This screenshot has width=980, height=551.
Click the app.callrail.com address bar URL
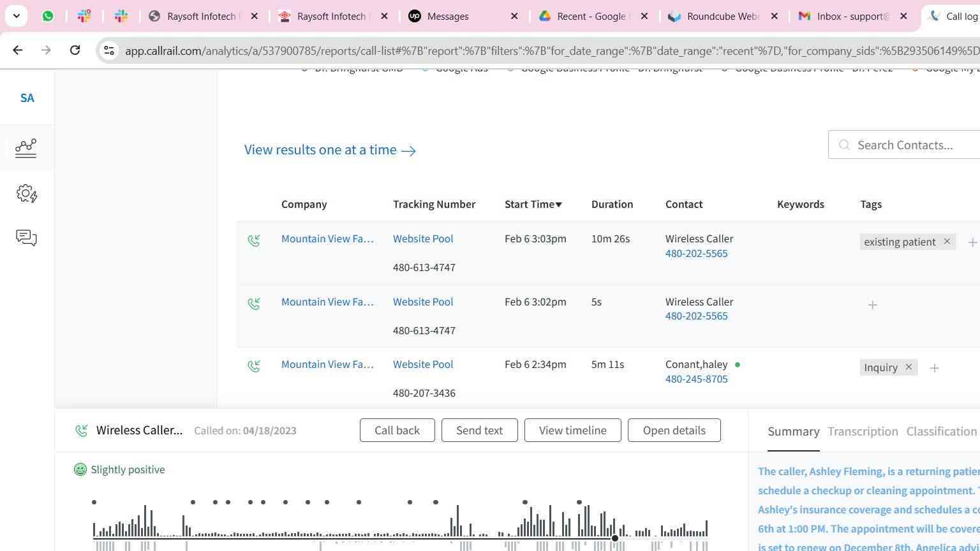[x=552, y=50]
